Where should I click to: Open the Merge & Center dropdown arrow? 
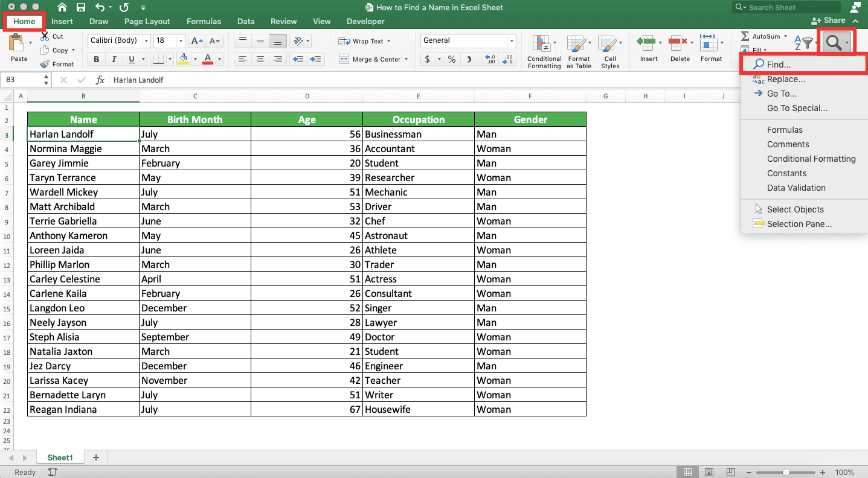(406, 59)
